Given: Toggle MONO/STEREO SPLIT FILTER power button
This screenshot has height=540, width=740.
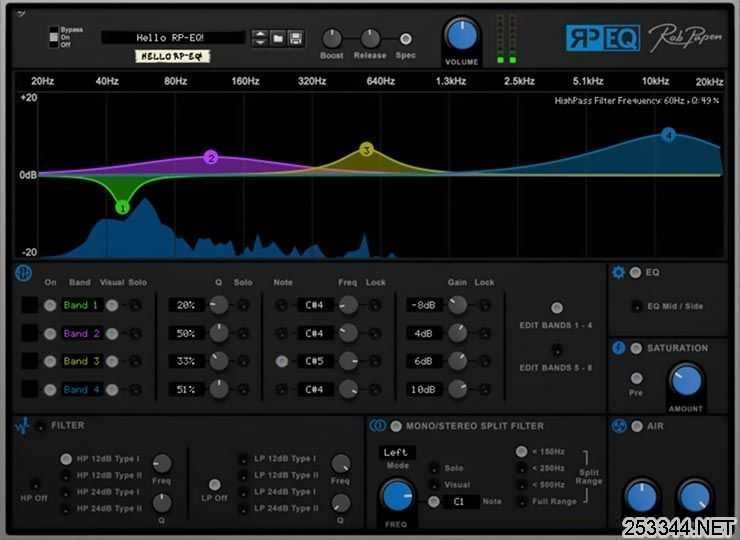Looking at the screenshot, I should tap(396, 426).
